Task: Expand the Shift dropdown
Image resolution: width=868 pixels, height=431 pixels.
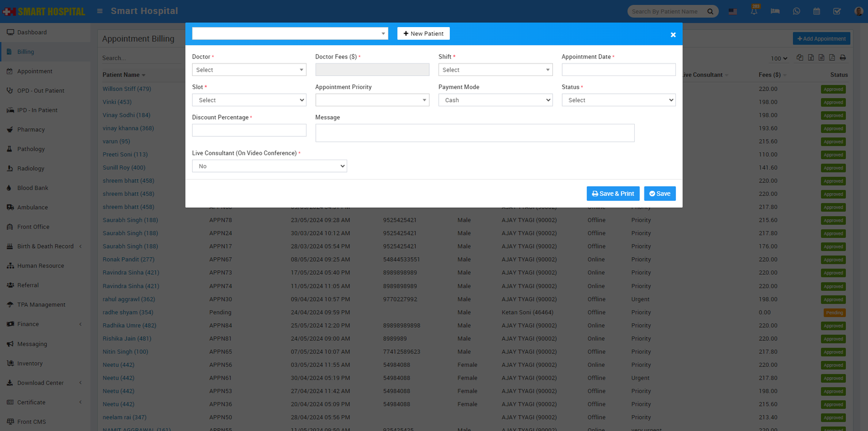Action: point(495,70)
